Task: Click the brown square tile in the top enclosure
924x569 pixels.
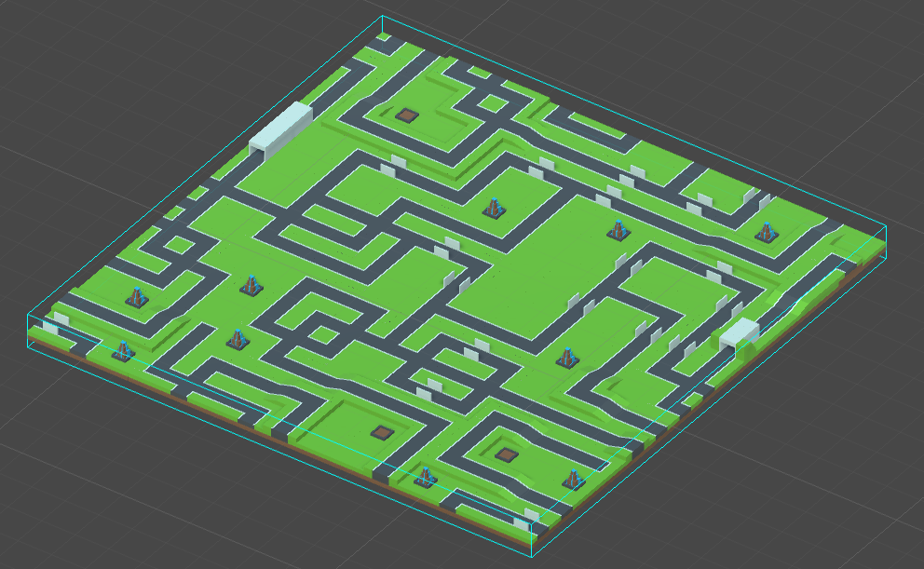Action: tap(407, 115)
